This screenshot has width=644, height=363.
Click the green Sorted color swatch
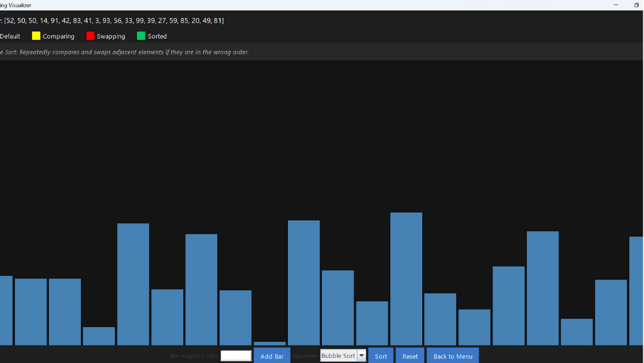click(141, 36)
